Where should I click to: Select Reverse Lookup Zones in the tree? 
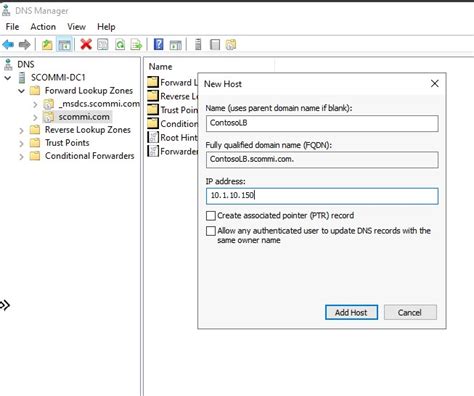click(88, 130)
